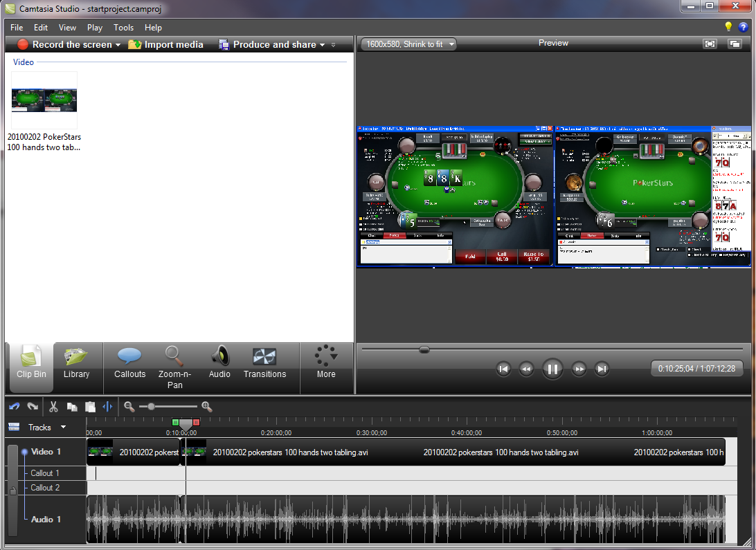Pause the preview playback

(x=552, y=369)
